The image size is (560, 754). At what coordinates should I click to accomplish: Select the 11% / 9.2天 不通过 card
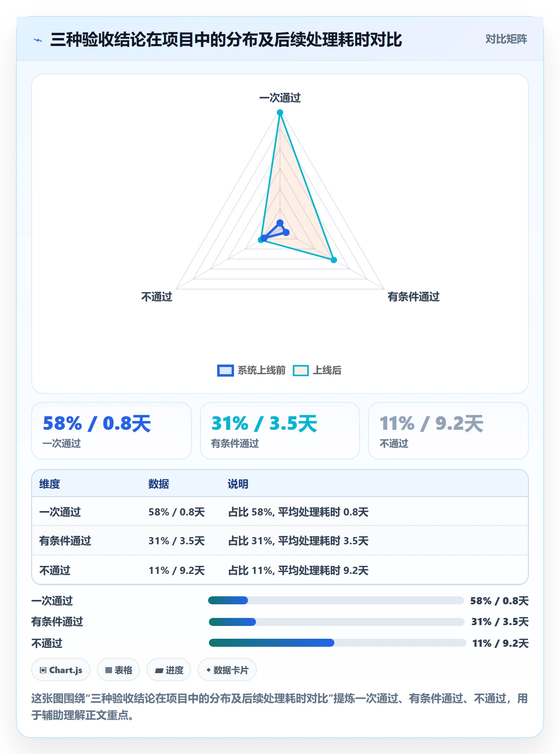[x=448, y=431]
